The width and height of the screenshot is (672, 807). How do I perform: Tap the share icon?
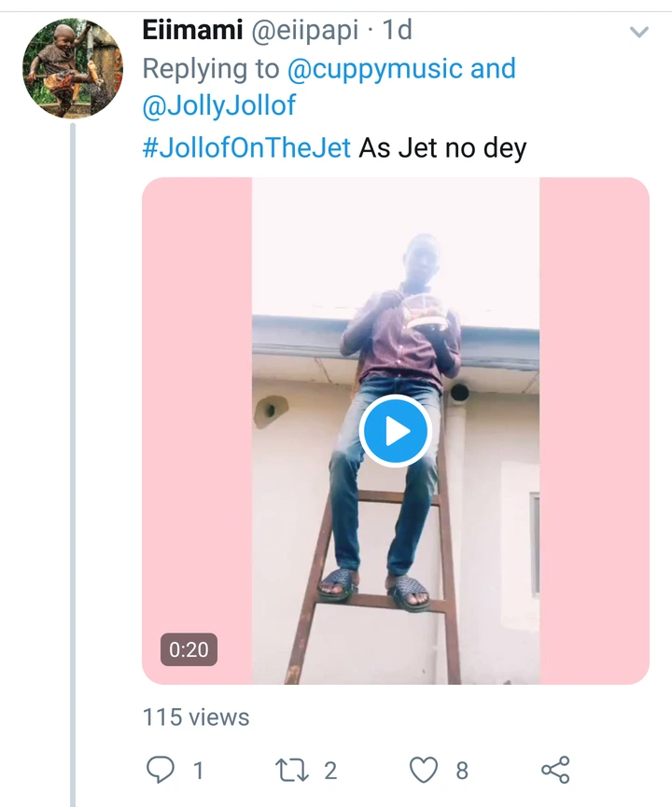(x=555, y=770)
